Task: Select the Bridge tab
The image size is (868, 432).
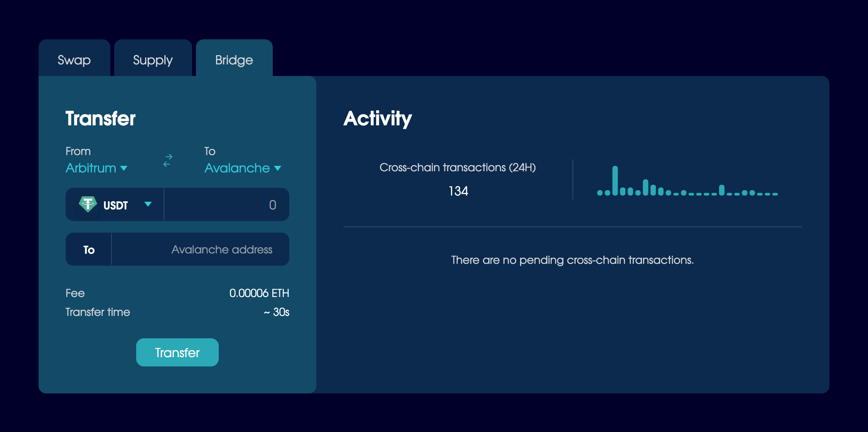Action: [234, 60]
